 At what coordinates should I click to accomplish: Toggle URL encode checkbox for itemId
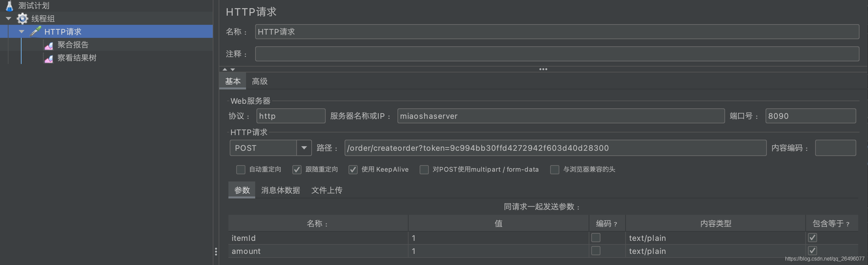596,238
